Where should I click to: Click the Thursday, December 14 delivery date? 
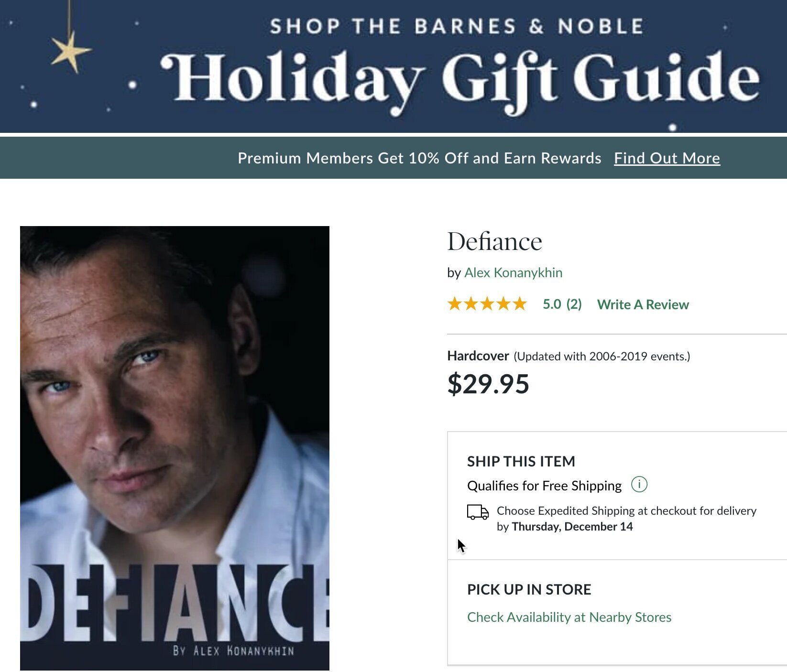coord(572,527)
